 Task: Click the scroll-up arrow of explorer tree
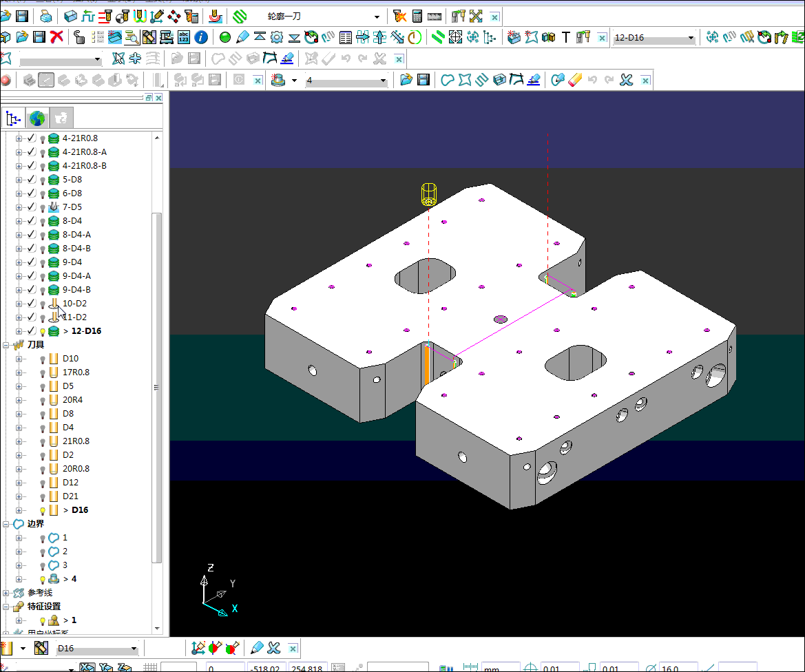[157, 138]
